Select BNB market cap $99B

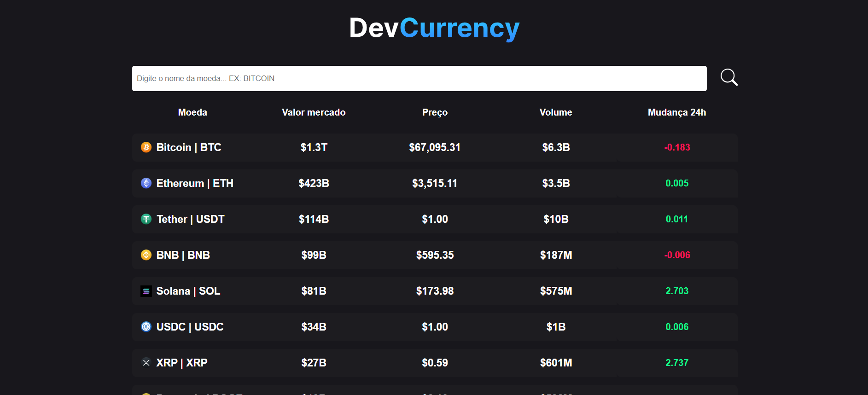pyautogui.click(x=314, y=255)
